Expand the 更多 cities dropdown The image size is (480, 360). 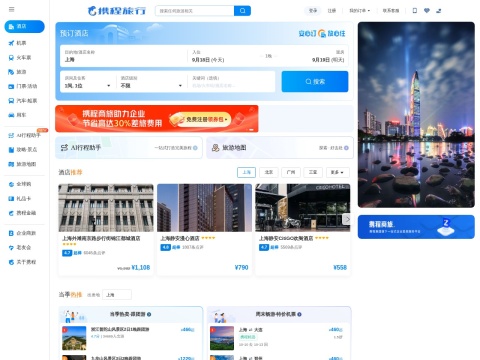tap(338, 172)
